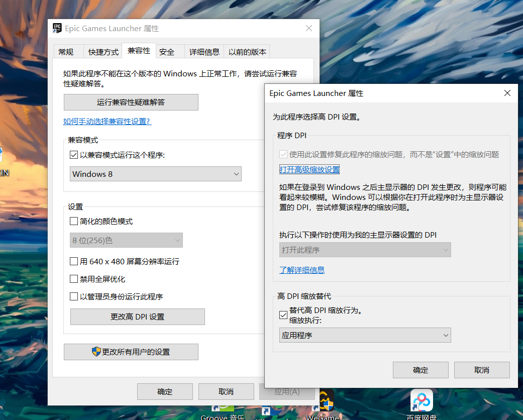Image resolution: width=523 pixels, height=420 pixels.
Task: Click the 应用(A) button
Action: pyautogui.click(x=287, y=392)
